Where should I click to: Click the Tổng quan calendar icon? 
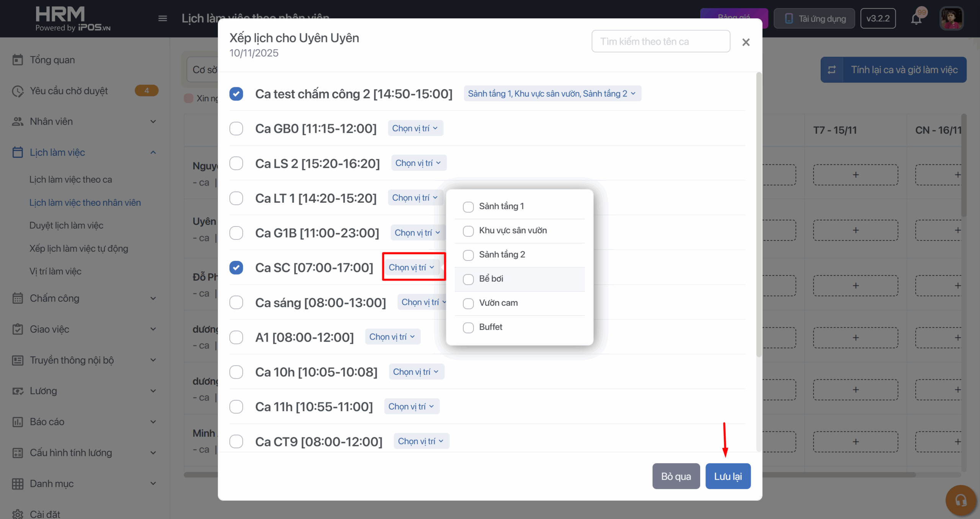point(18,60)
